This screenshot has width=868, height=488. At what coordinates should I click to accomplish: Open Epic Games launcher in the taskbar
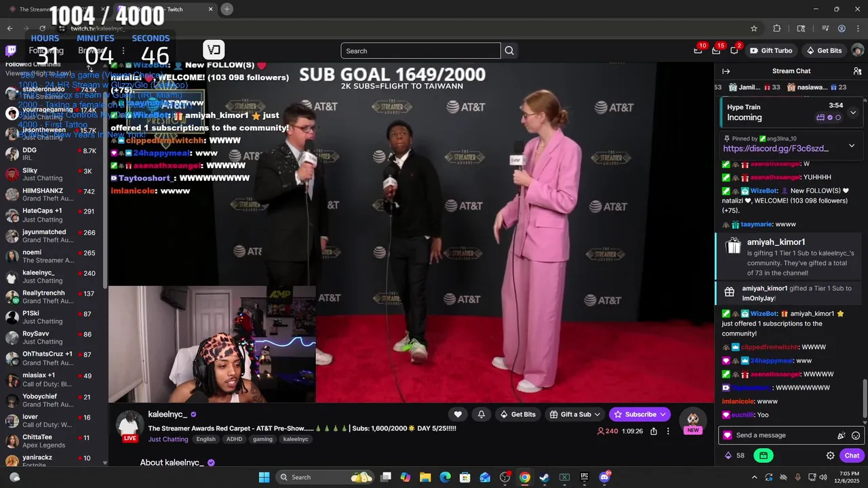584,477
